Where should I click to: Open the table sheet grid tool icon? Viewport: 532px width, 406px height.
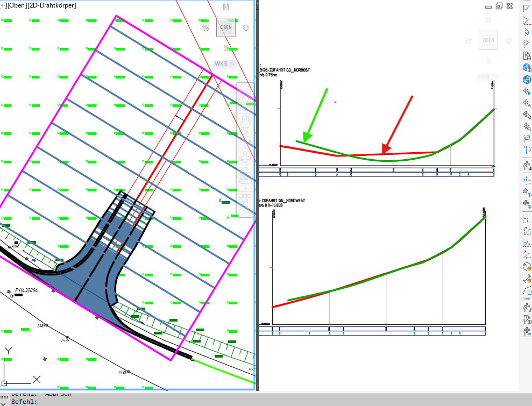click(x=527, y=55)
